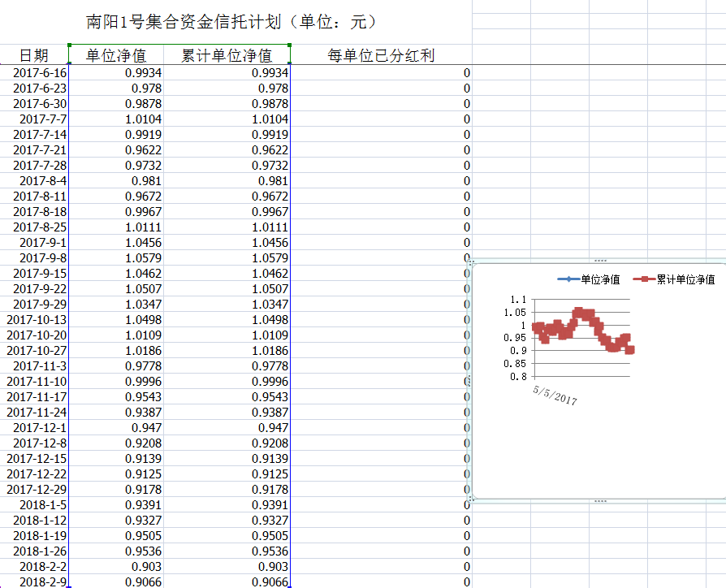726x588 pixels.
Task: Click the title 南阳1号集合资金信托计划
Action: pos(231,21)
